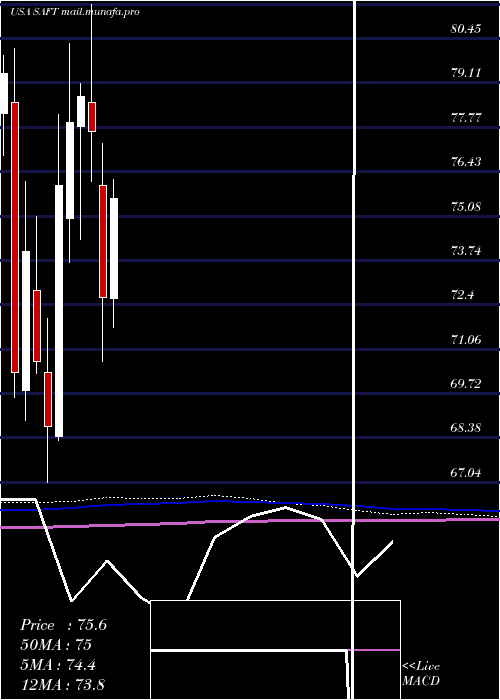Select the 80.45 price axis label
This screenshot has height=700, width=500.
click(x=466, y=29)
